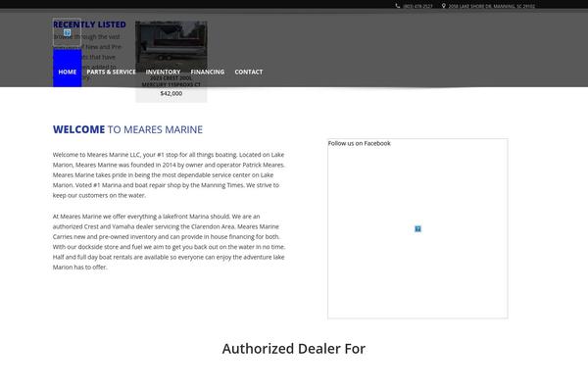Open the Home navigation tab
Image resolution: width=588 pixels, height=392 pixels.
pos(67,72)
